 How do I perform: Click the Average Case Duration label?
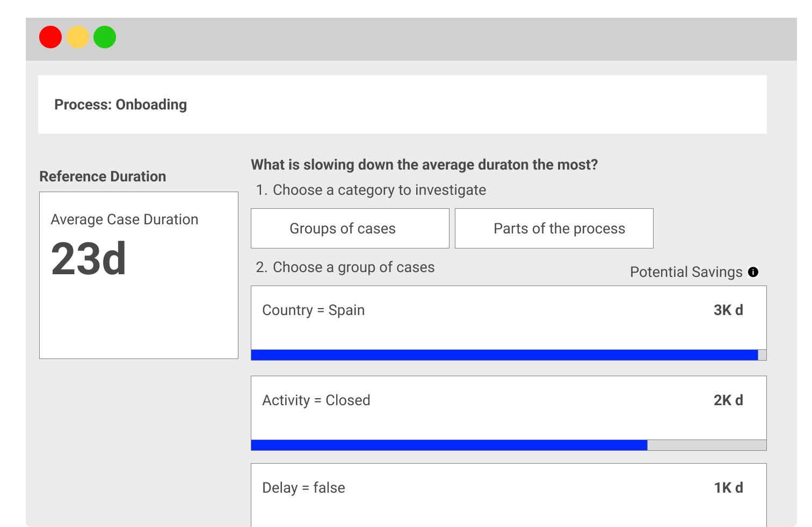click(124, 219)
